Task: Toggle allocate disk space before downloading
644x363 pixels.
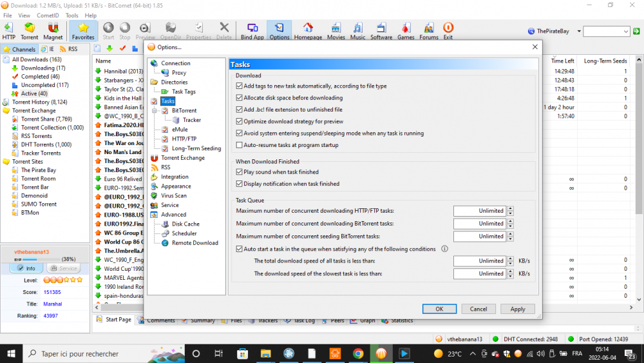Action: coord(239,98)
